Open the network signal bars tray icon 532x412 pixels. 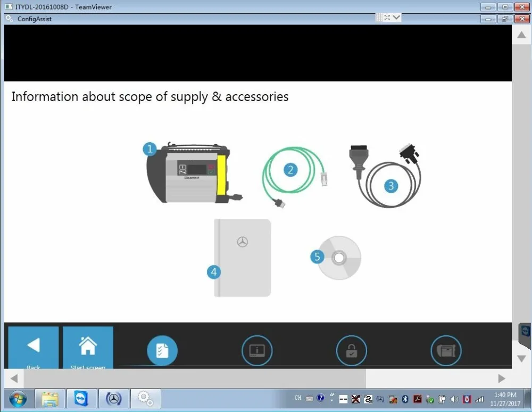point(479,399)
